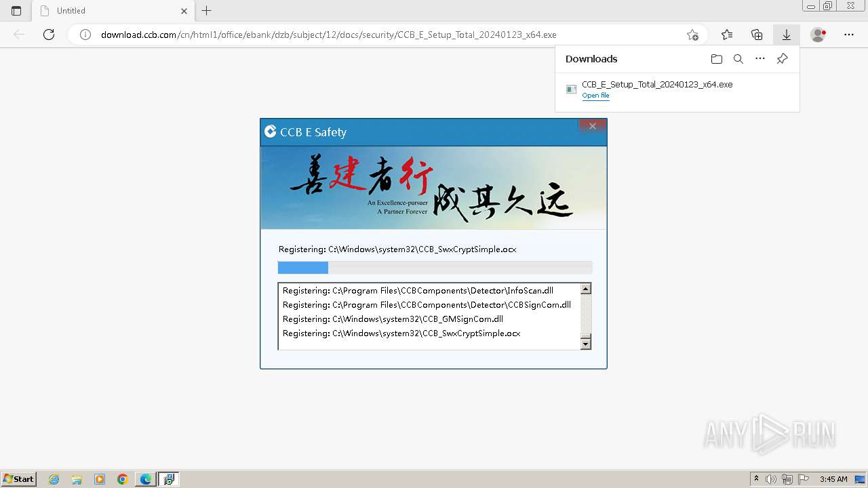868x488 pixels.
Task: Open the Action Center flag icon
Action: click(x=803, y=479)
